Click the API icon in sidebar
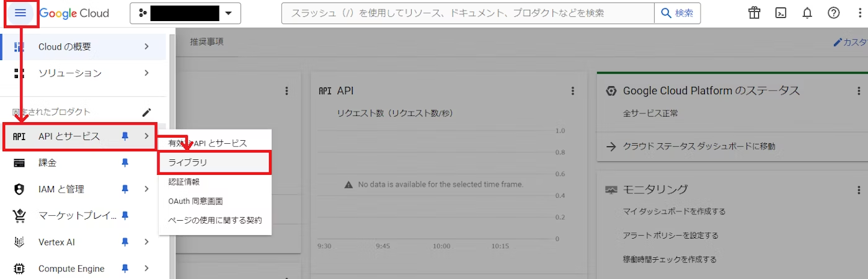The width and height of the screenshot is (868, 279). pyautogui.click(x=19, y=136)
